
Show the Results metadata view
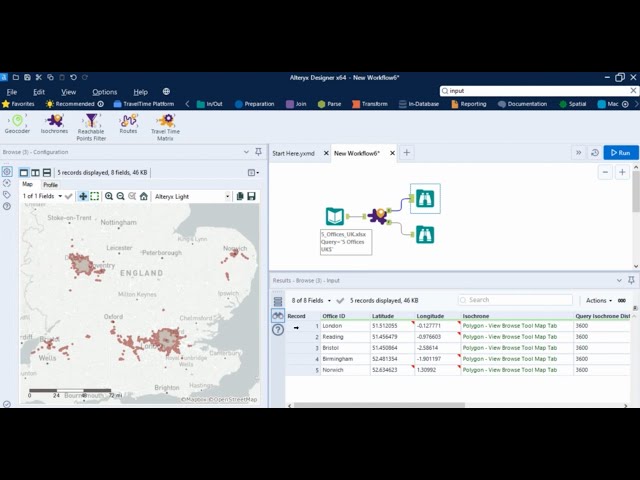pyautogui.click(x=278, y=302)
